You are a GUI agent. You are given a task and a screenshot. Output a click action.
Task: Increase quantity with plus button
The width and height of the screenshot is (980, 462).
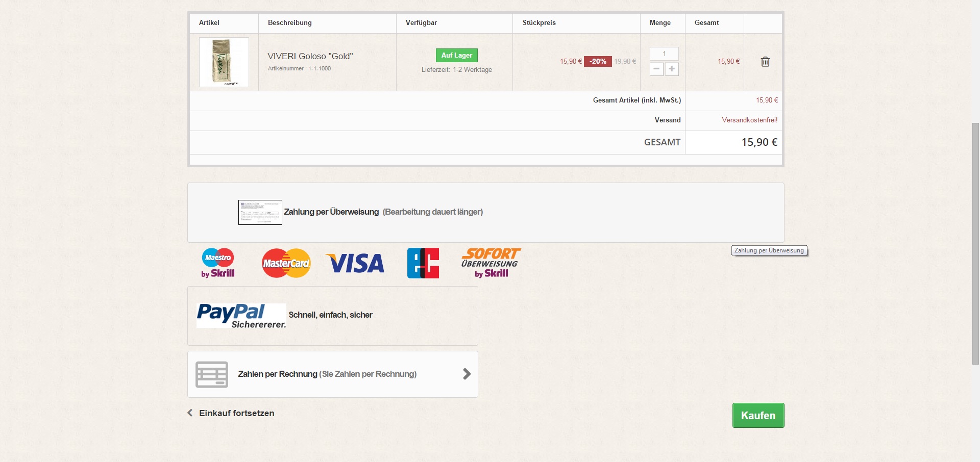(x=672, y=69)
